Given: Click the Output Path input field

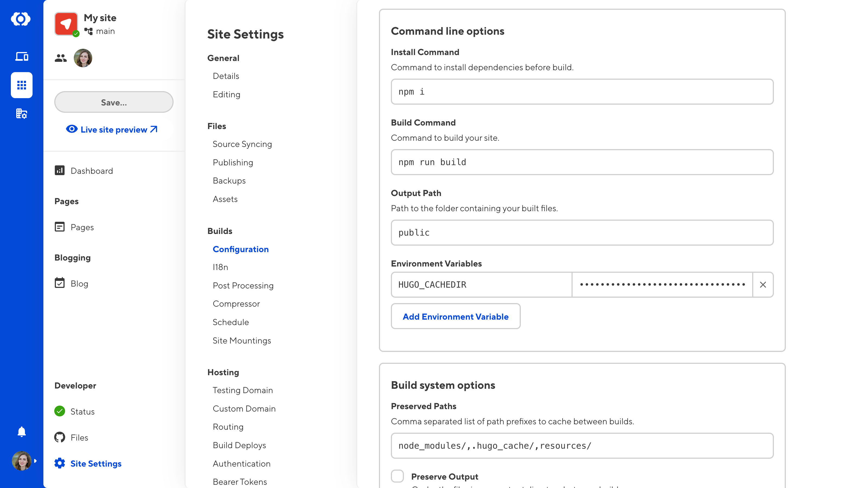Looking at the screenshot, I should [582, 232].
